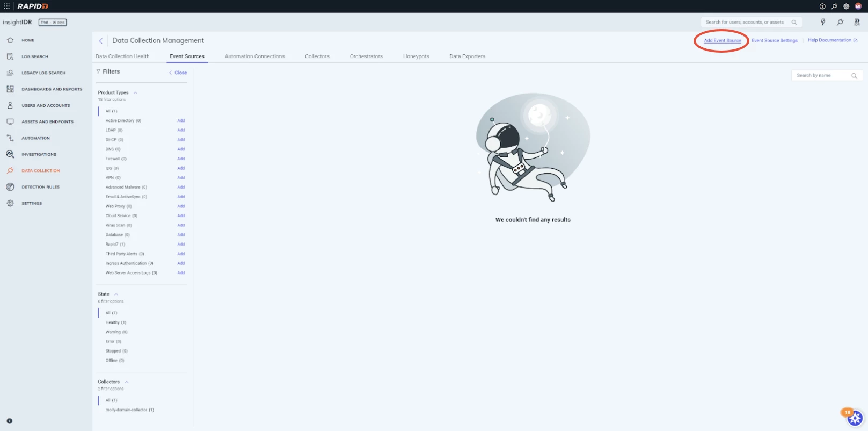Click the Settings gear sidebar icon
The width and height of the screenshot is (868, 431).
(10, 203)
